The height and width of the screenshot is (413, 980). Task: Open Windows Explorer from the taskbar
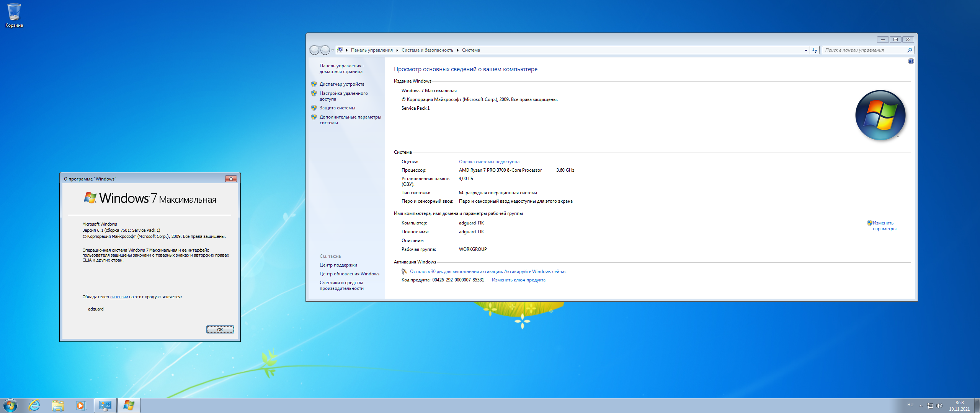[57, 405]
